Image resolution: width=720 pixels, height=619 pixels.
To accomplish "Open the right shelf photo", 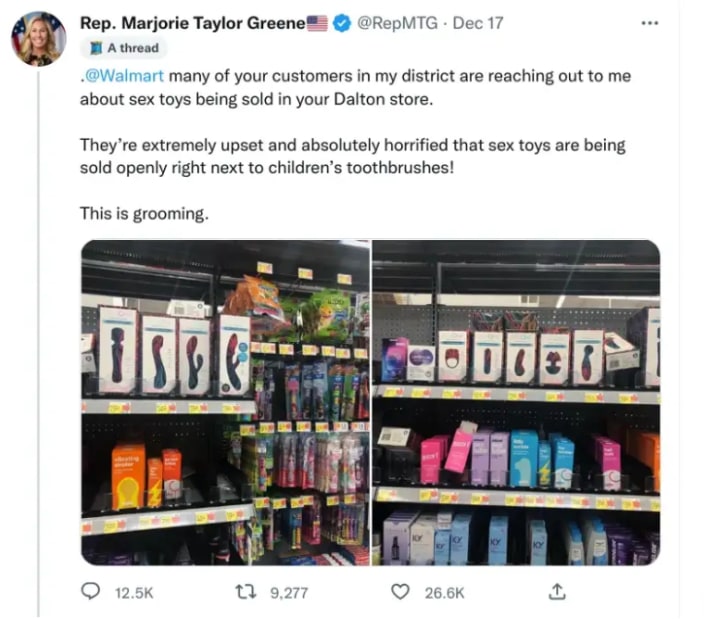I will point(516,402).
